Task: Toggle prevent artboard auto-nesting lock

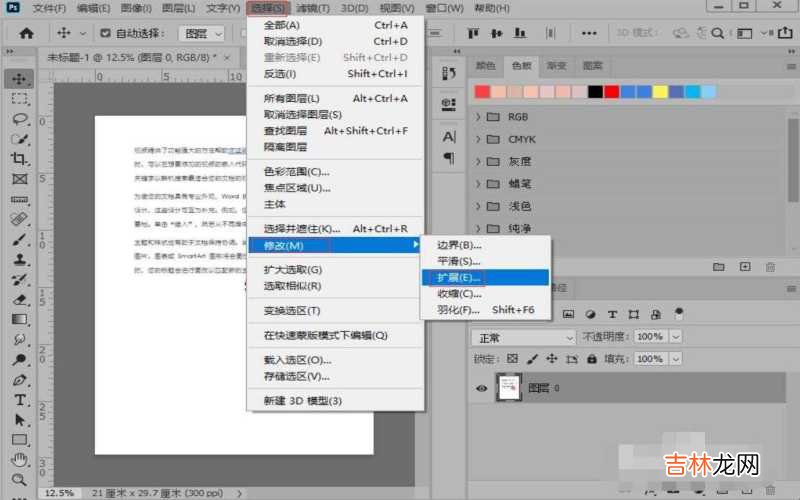Action: (571, 359)
